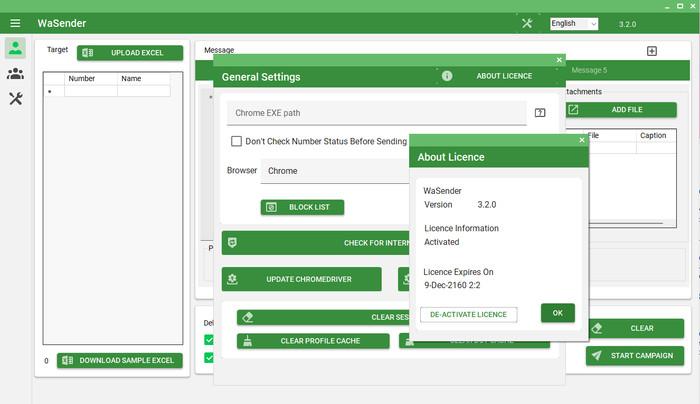Toggle the lower green checkbox under Delay settings
Image resolution: width=700 pixels, height=404 pixels.
(209, 357)
